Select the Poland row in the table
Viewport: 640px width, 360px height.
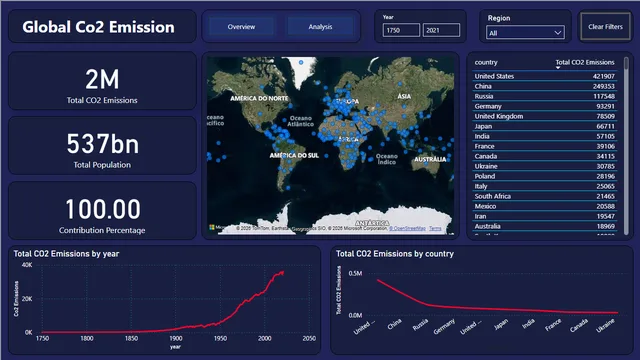pos(544,176)
